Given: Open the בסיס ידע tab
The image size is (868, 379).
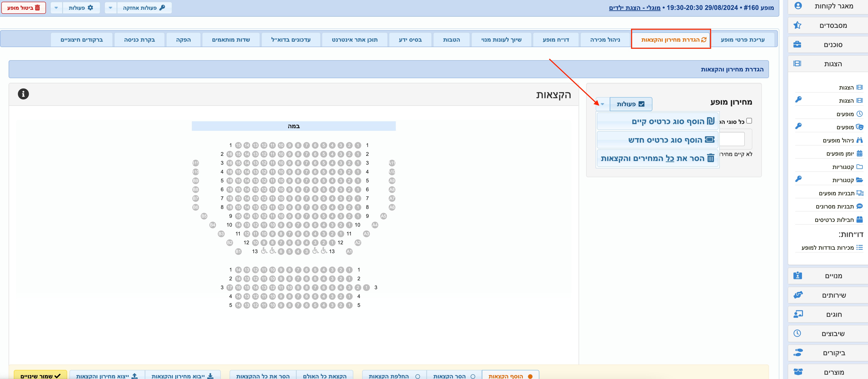Looking at the screenshot, I should (410, 40).
